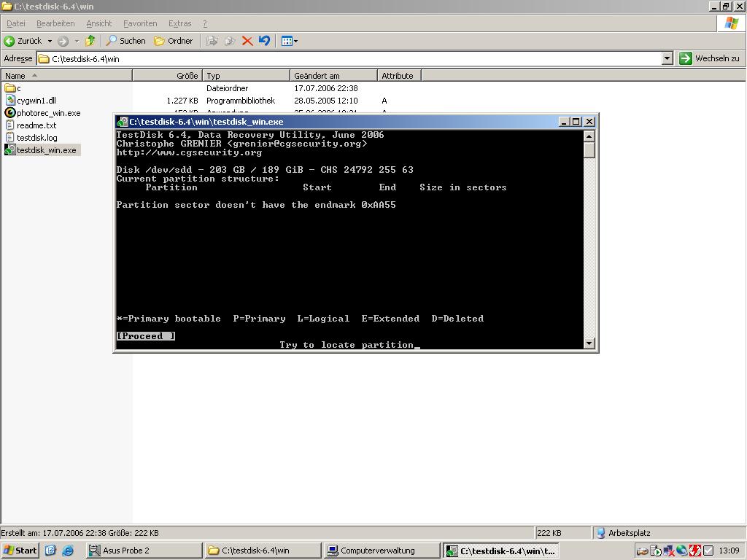Click the 1.227 KB size value
The image size is (747, 560).
click(182, 101)
